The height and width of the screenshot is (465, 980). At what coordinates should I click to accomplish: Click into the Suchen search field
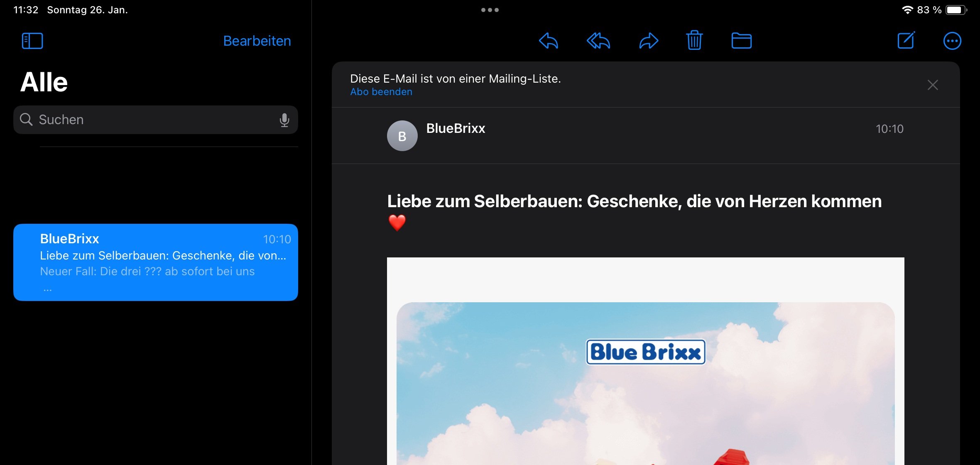click(x=156, y=120)
